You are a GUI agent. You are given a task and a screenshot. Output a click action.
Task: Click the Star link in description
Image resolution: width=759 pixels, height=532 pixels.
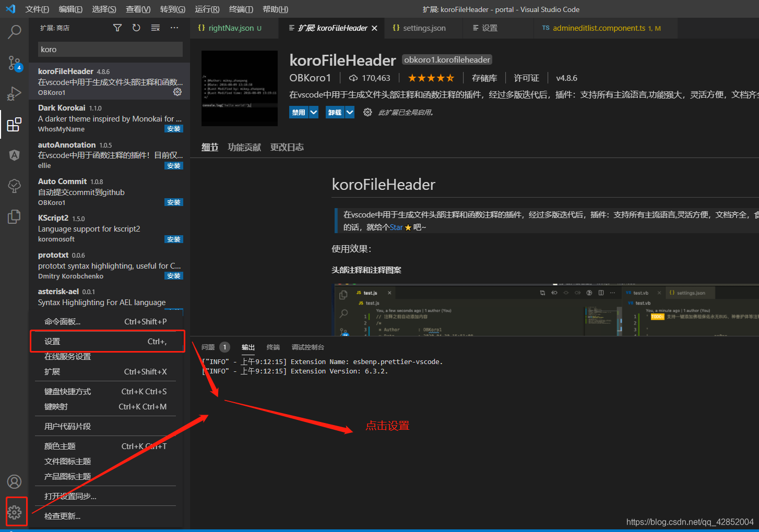click(x=396, y=227)
